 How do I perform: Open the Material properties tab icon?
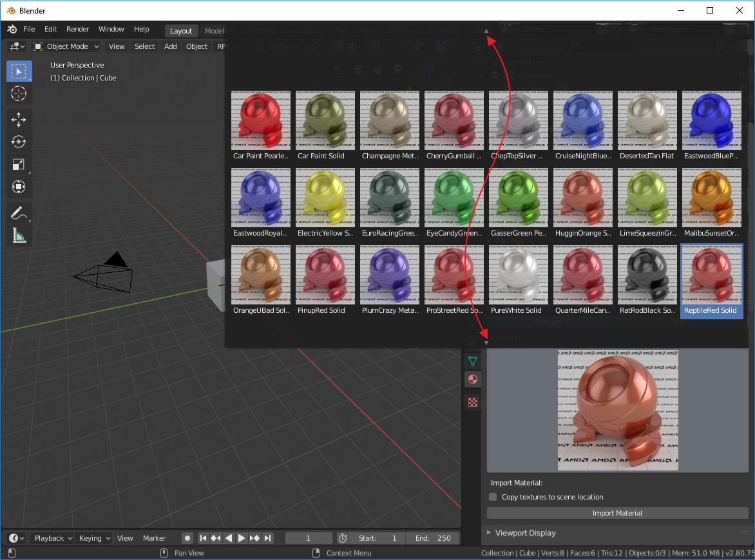point(473,379)
